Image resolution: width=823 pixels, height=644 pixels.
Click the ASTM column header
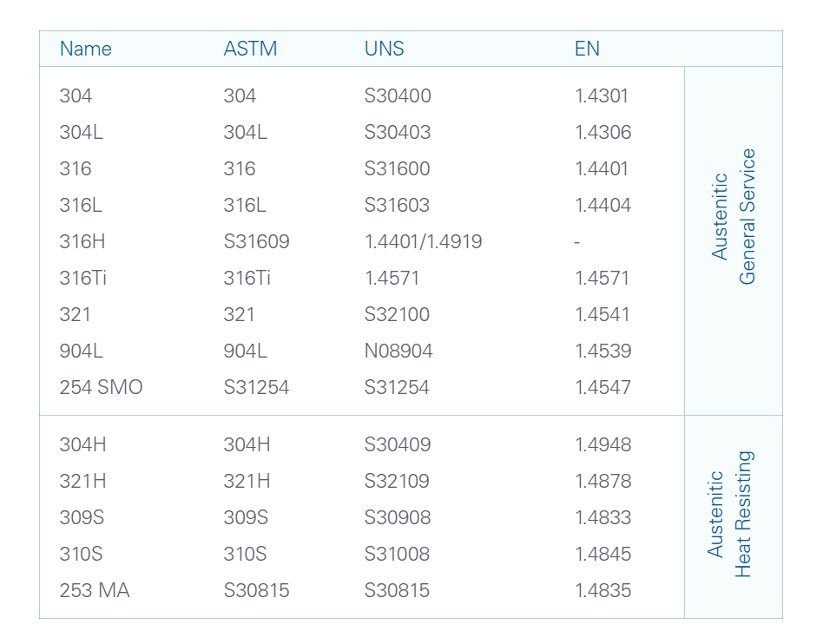point(250,49)
